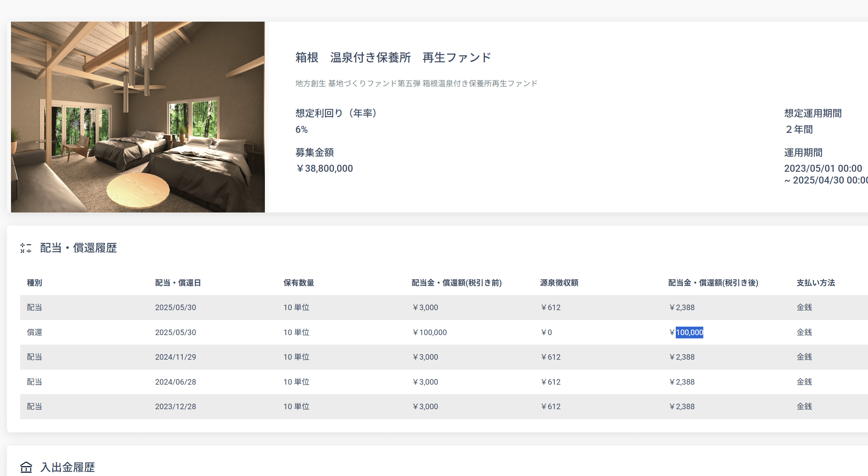Click the bank icon beside 入出金履歴
This screenshot has width=868, height=476.
(26, 467)
